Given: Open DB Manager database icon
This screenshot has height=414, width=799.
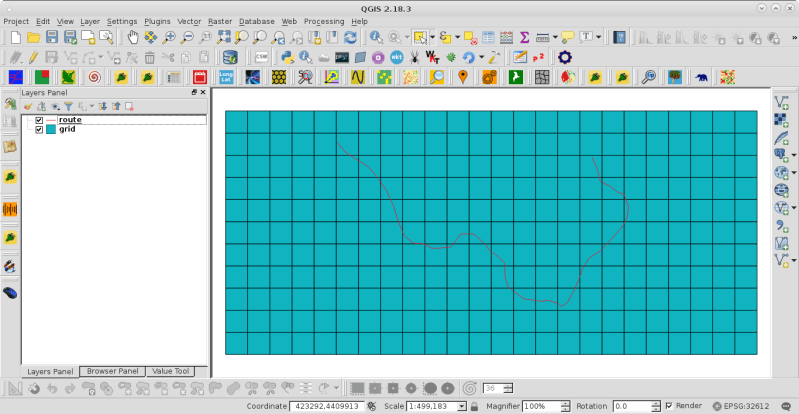Looking at the screenshot, I should click(x=230, y=57).
